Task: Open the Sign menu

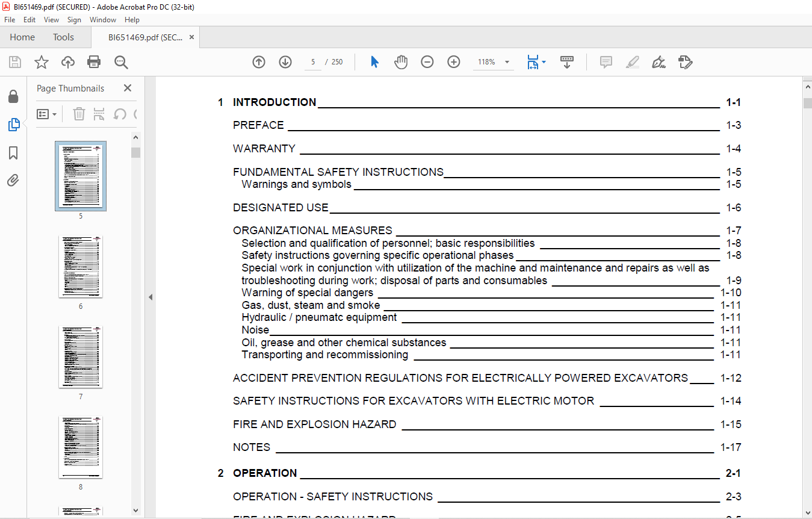Action: tap(74, 20)
